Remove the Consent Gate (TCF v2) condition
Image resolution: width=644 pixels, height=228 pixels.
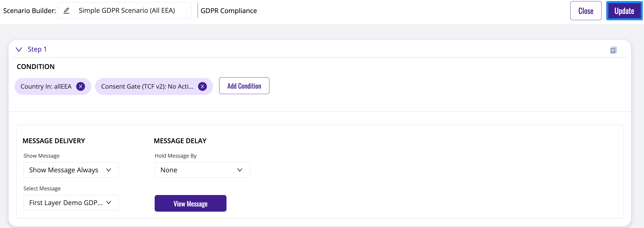[202, 86]
